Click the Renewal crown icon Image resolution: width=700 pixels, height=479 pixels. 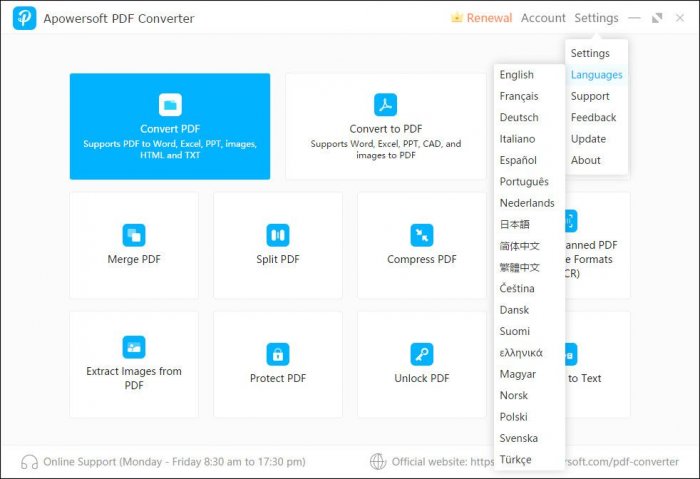456,17
